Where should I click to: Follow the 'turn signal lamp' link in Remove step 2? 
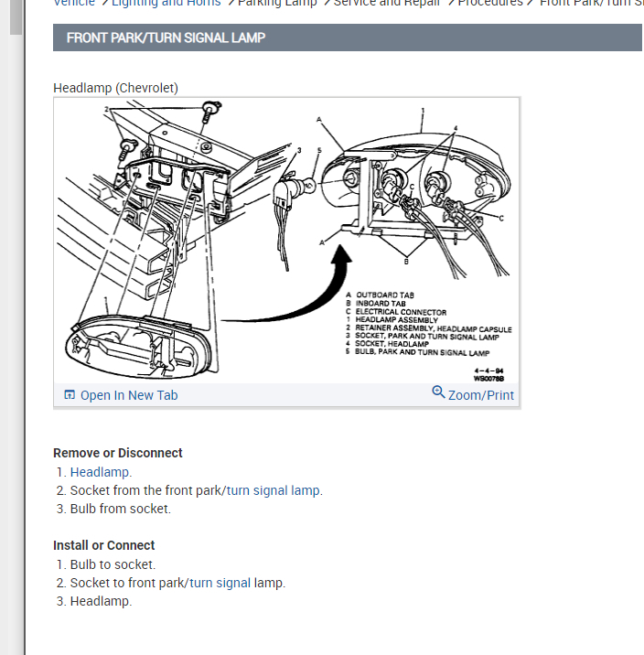[x=274, y=490]
